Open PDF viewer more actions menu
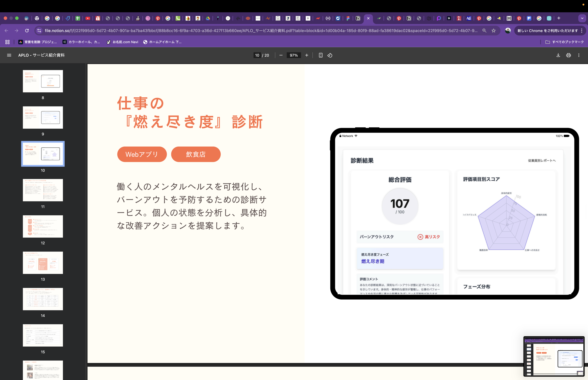 pos(579,55)
